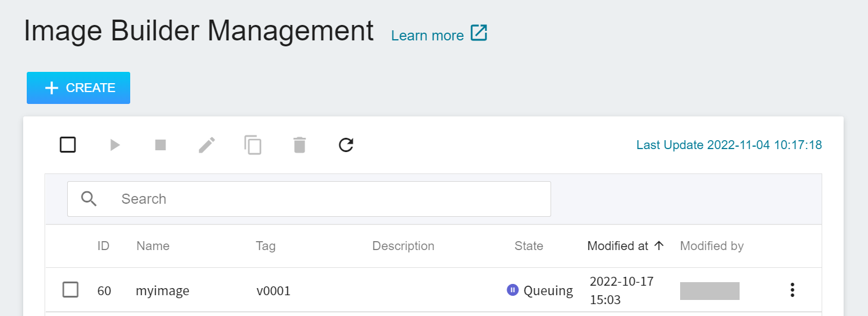Refresh the image builder list
The image size is (868, 316).
pos(346,145)
